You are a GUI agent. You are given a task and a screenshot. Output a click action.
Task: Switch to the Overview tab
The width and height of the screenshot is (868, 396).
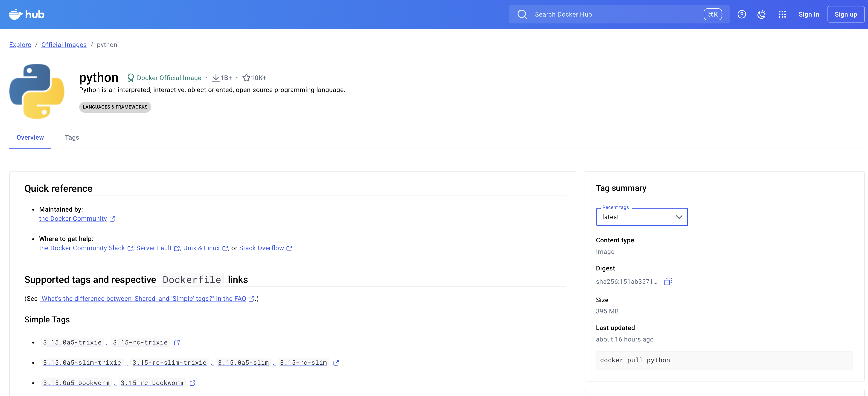click(30, 138)
